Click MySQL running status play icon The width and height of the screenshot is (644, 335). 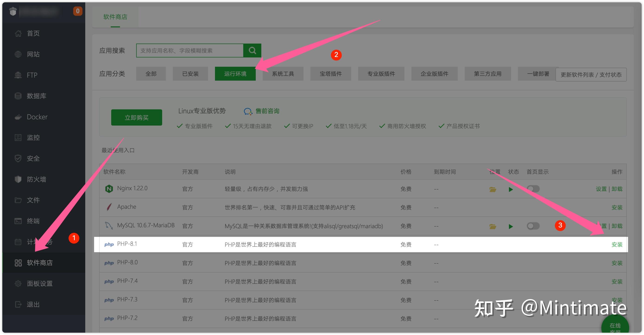click(511, 226)
